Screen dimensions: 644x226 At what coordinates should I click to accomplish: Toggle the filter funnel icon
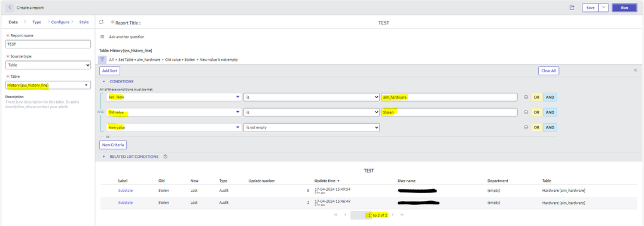tap(102, 60)
